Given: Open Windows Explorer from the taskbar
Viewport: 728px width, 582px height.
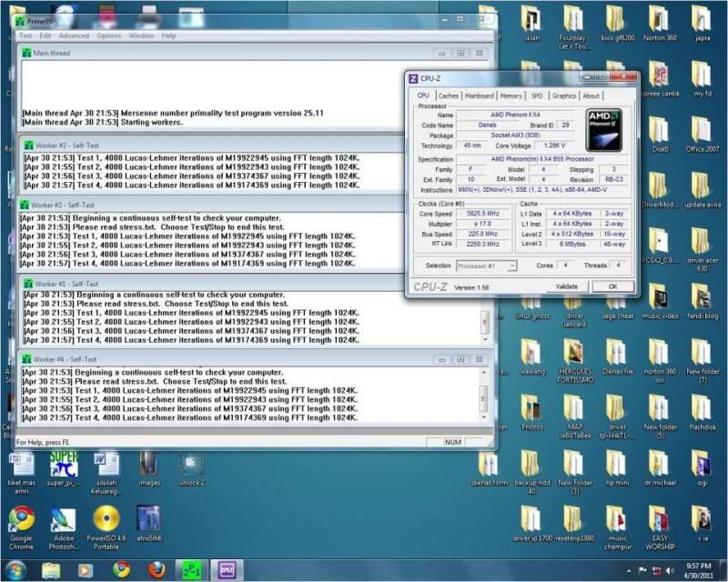Looking at the screenshot, I should pyautogui.click(x=51, y=570).
